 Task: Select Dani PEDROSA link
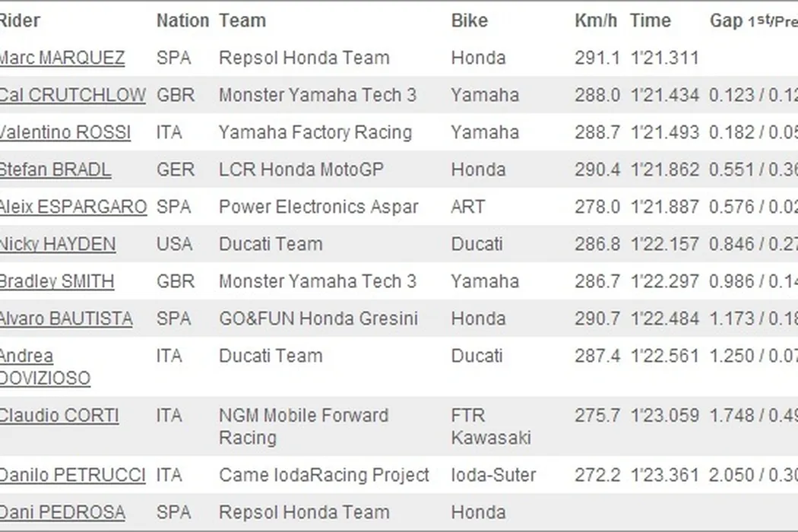[x=62, y=512]
